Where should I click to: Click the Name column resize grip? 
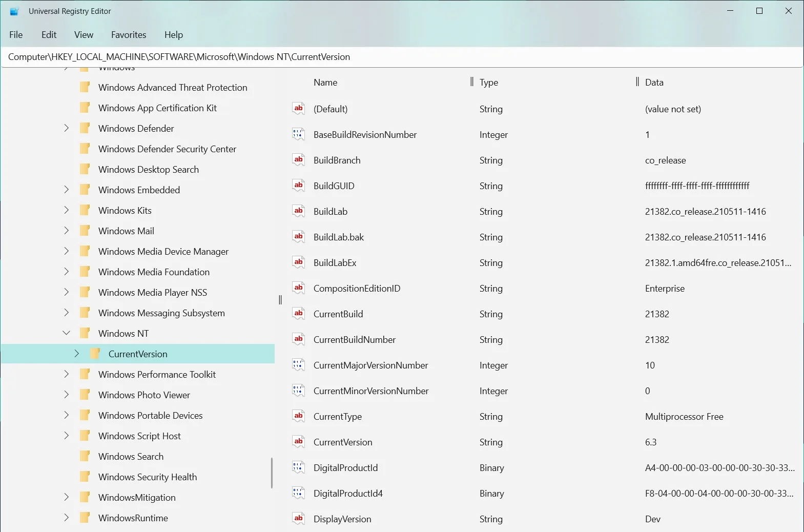[x=471, y=81]
